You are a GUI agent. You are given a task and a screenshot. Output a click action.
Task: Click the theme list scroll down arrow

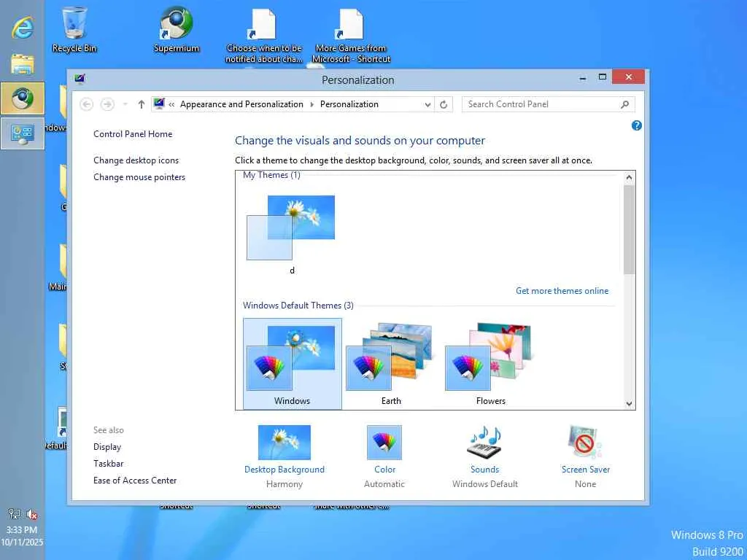pyautogui.click(x=629, y=403)
